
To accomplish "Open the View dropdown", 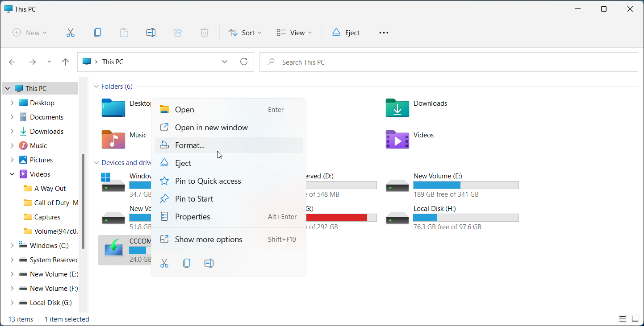I will pos(293,32).
